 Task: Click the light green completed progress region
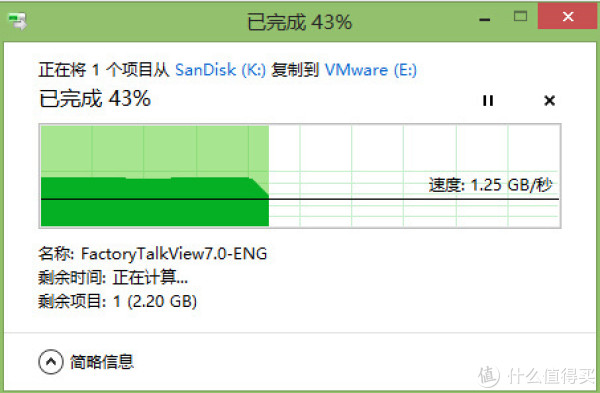(x=153, y=151)
